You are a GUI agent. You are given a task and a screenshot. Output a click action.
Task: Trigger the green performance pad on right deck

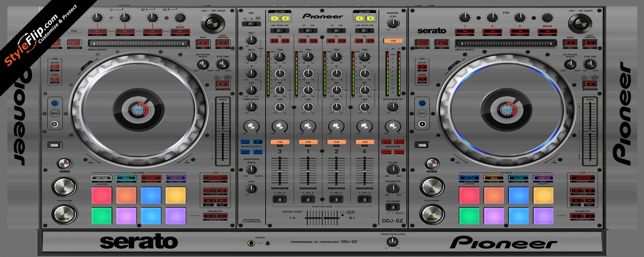(x=469, y=216)
